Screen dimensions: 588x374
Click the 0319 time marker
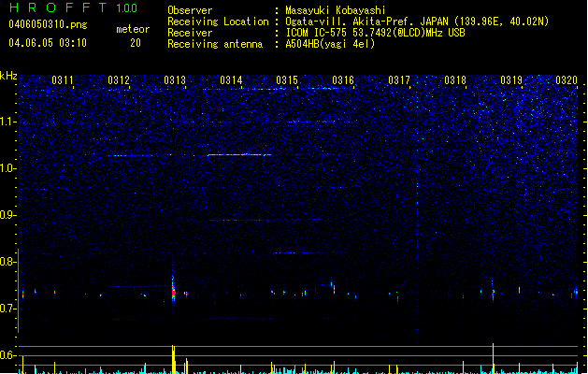[511, 79]
